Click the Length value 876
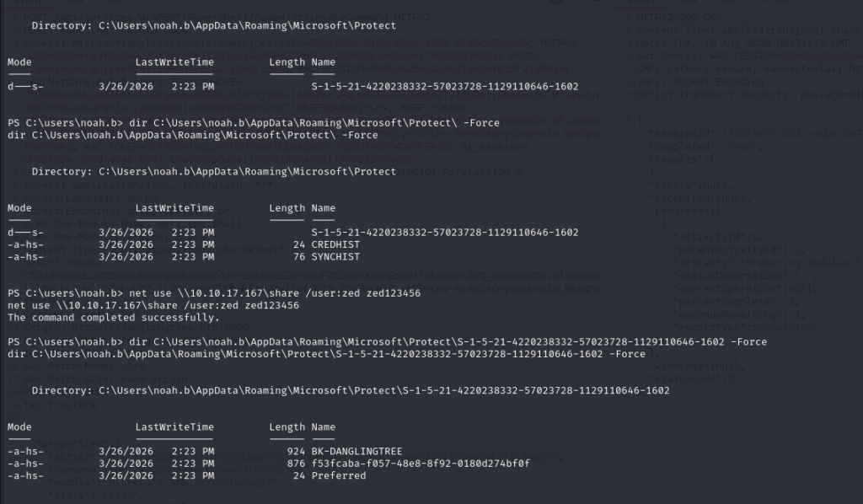Viewport: 863px width, 504px height. 296,464
